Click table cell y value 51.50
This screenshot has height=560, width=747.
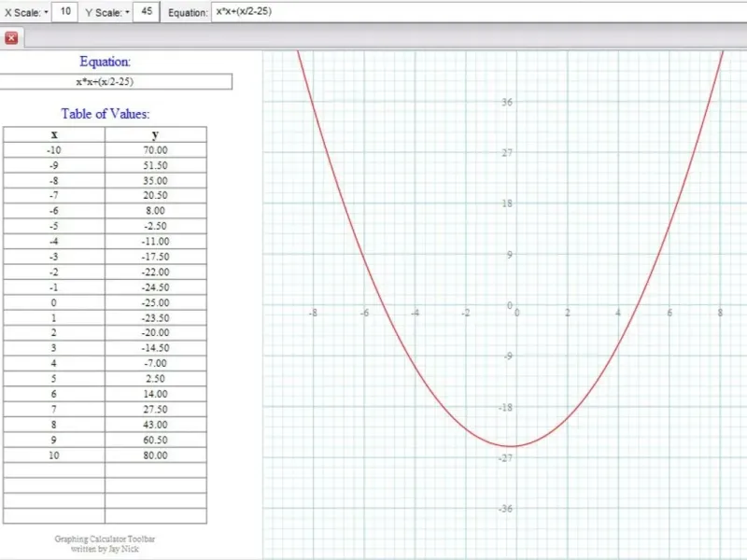(156, 165)
